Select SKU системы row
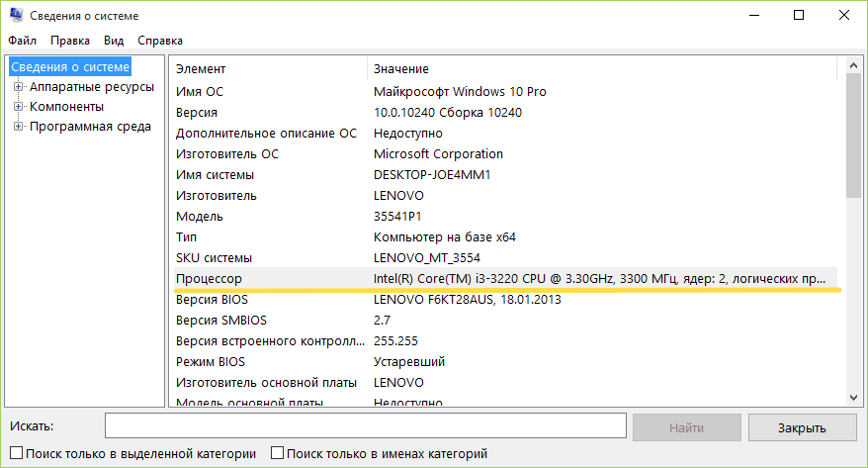868x468 pixels. 505,257
